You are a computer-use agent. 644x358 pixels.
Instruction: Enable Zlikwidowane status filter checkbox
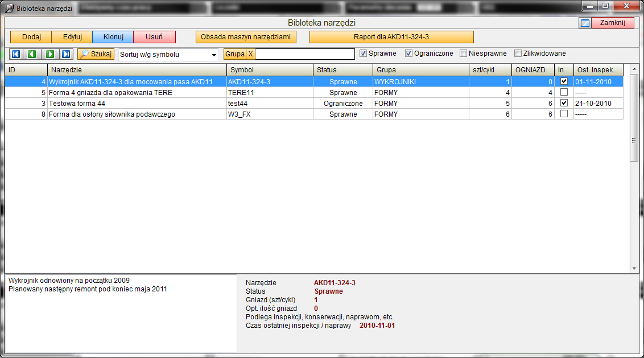[x=518, y=54]
